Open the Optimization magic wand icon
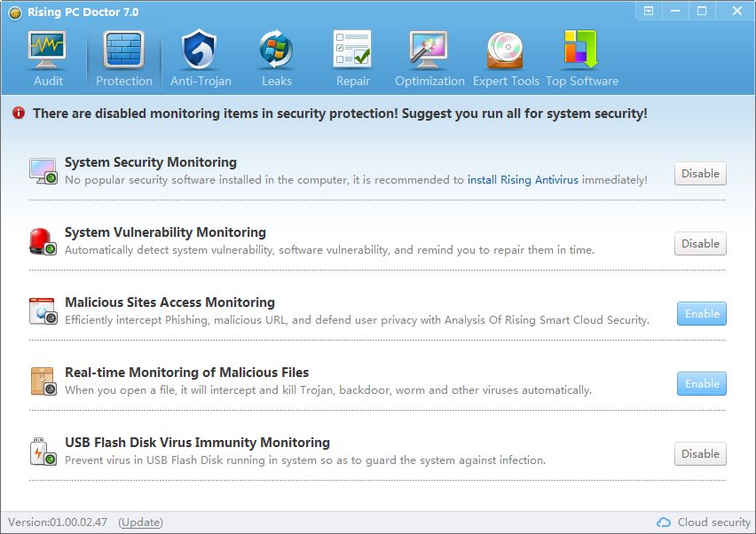Viewport: 756px width, 534px height. point(429,50)
